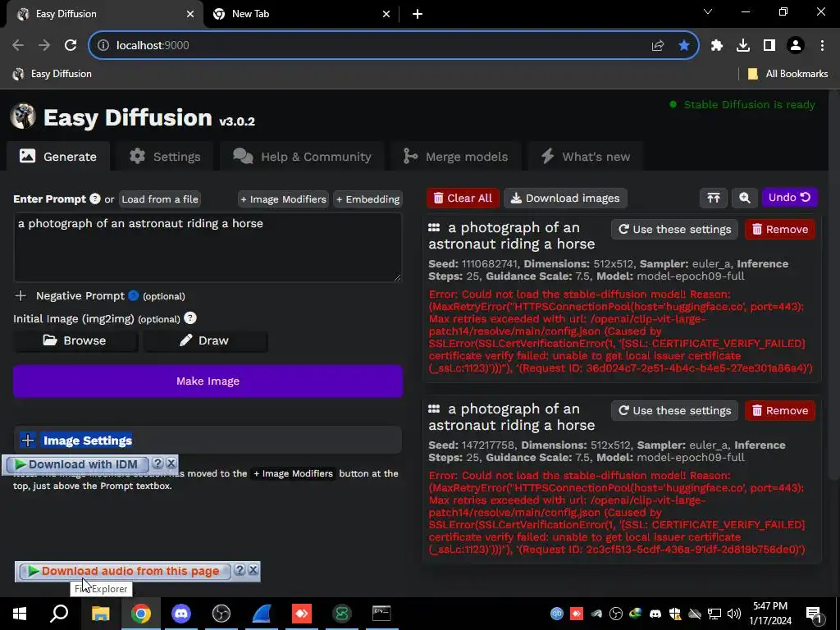
Task: Open the volume control in system tray
Action: point(734,614)
